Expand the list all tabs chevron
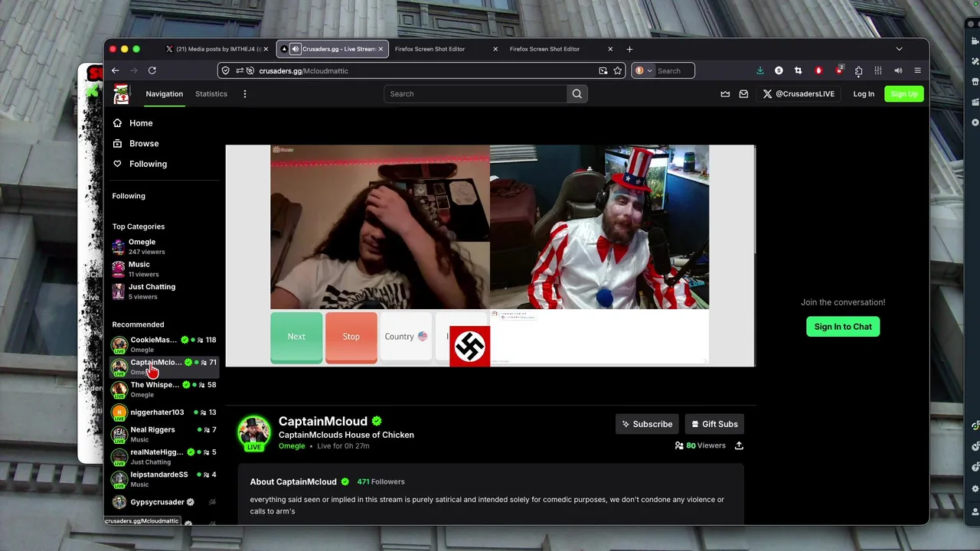 [899, 49]
